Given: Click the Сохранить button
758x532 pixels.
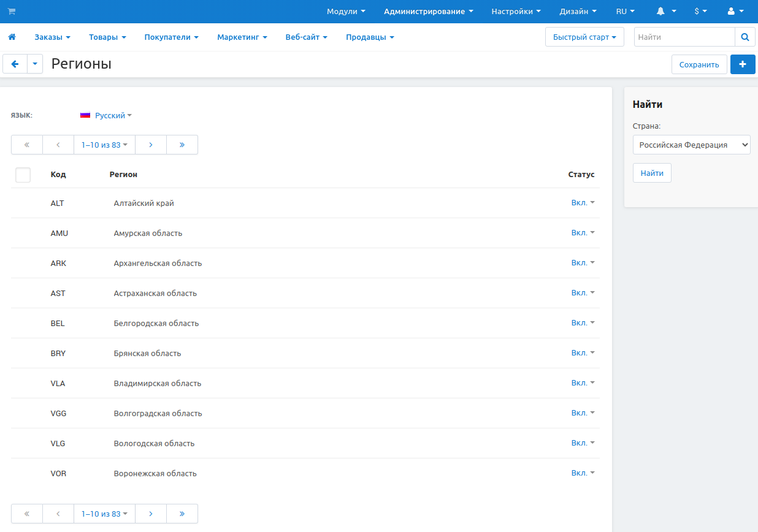Looking at the screenshot, I should pos(699,64).
